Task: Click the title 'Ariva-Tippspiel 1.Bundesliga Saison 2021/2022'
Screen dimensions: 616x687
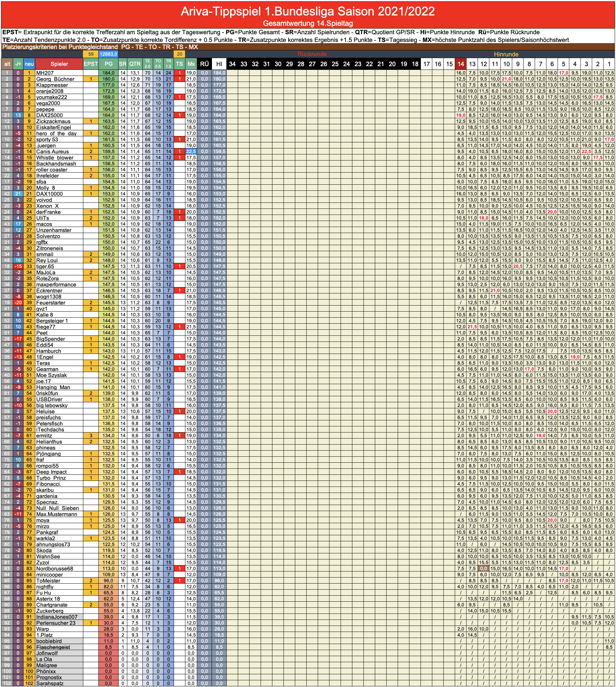Action: coord(308,11)
